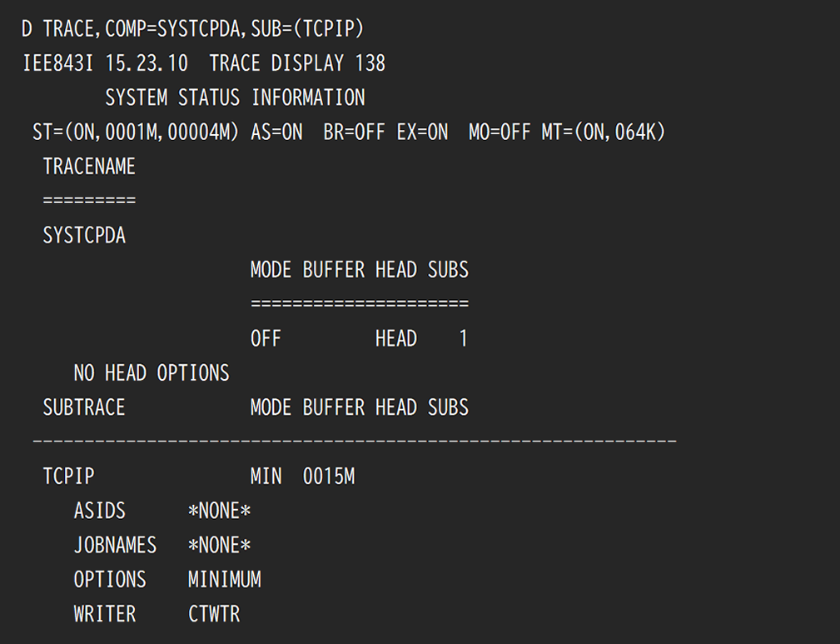The image size is (840, 644).
Task: Click the SYSTEM STATUS INFORMATION heading
Action: [235, 97]
